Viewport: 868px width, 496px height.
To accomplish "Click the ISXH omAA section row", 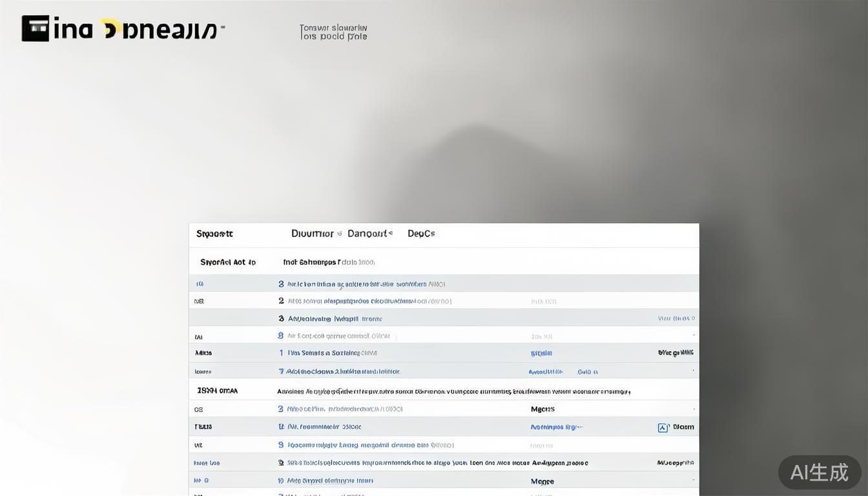I will pyautogui.click(x=217, y=391).
